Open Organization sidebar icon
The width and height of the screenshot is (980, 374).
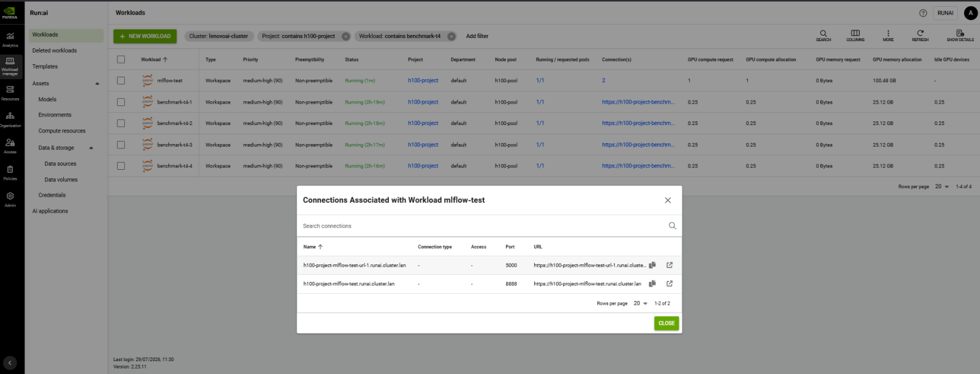(x=10, y=119)
